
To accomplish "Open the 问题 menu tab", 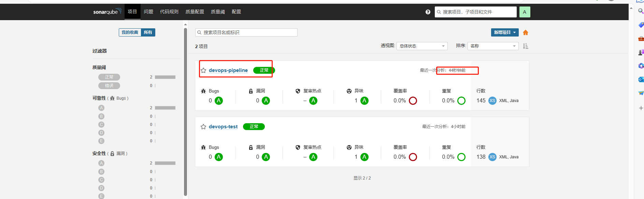I will (148, 12).
